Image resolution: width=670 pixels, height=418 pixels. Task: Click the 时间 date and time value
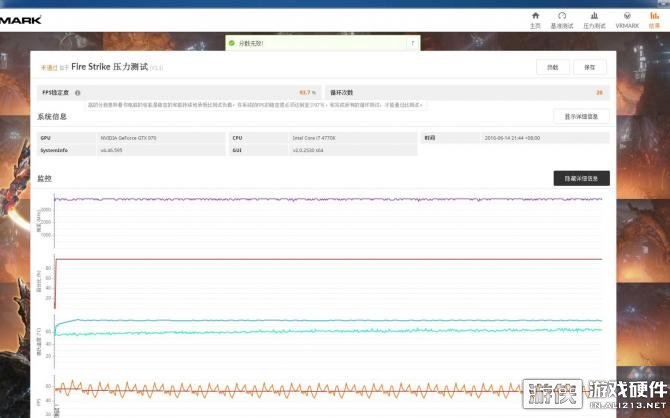[512, 138]
